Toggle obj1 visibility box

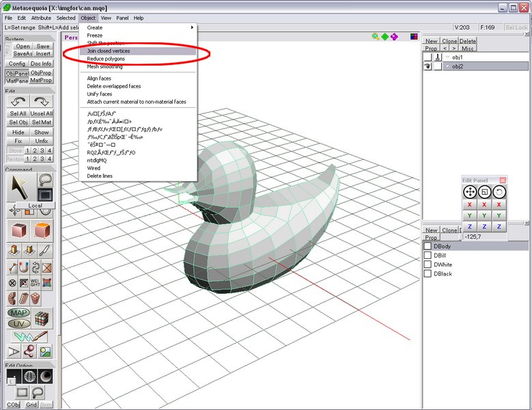click(428, 57)
